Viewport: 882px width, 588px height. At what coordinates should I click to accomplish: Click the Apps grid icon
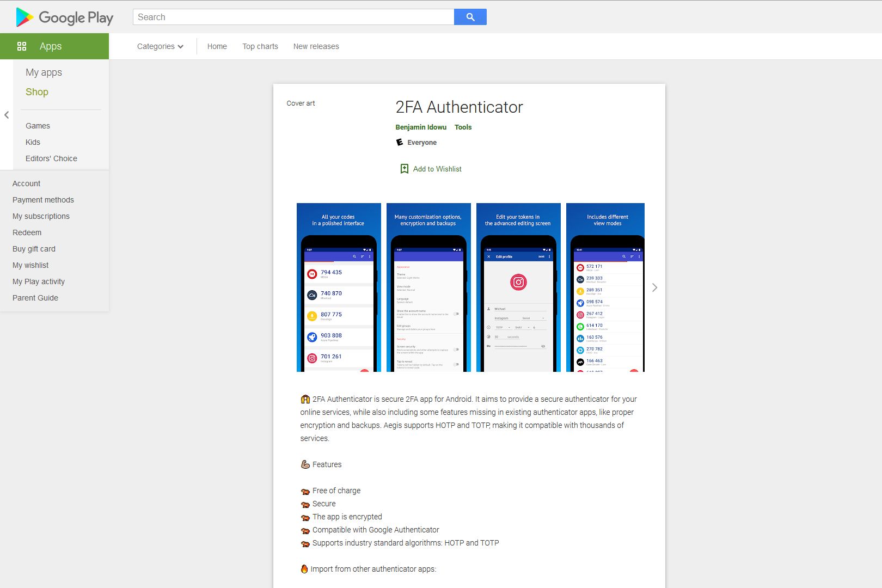(22, 46)
